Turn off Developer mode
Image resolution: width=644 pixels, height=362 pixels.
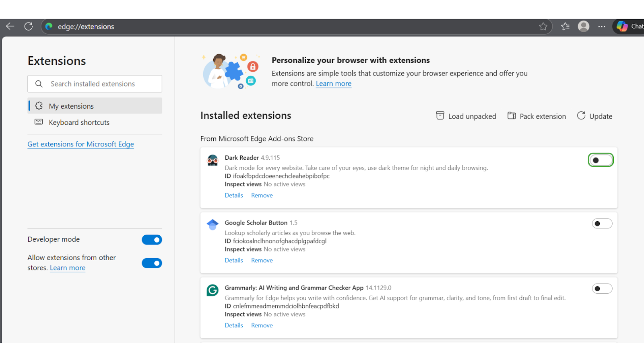pyautogui.click(x=152, y=240)
